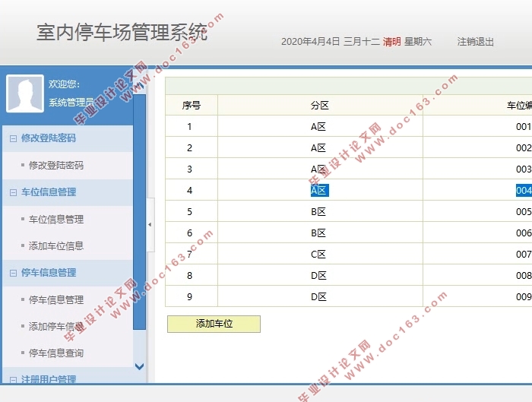532x402 pixels.
Task: Open the 停车信息查询 menu item
Action: point(56,353)
